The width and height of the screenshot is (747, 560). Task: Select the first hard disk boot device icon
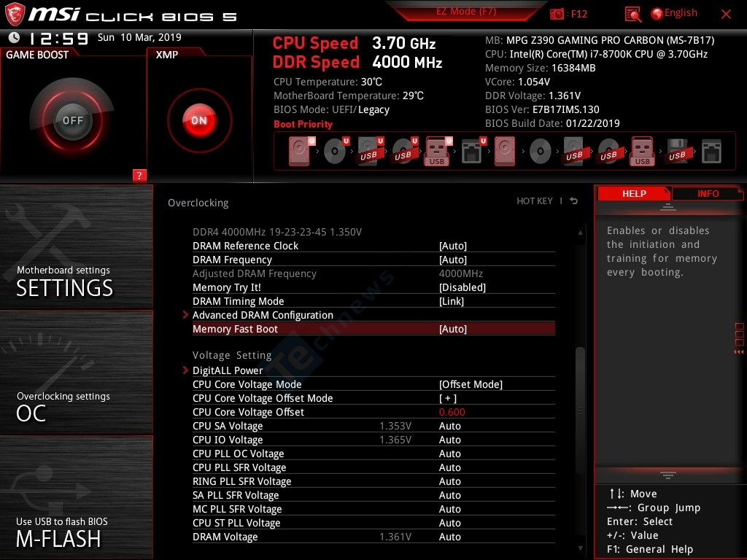tap(299, 152)
